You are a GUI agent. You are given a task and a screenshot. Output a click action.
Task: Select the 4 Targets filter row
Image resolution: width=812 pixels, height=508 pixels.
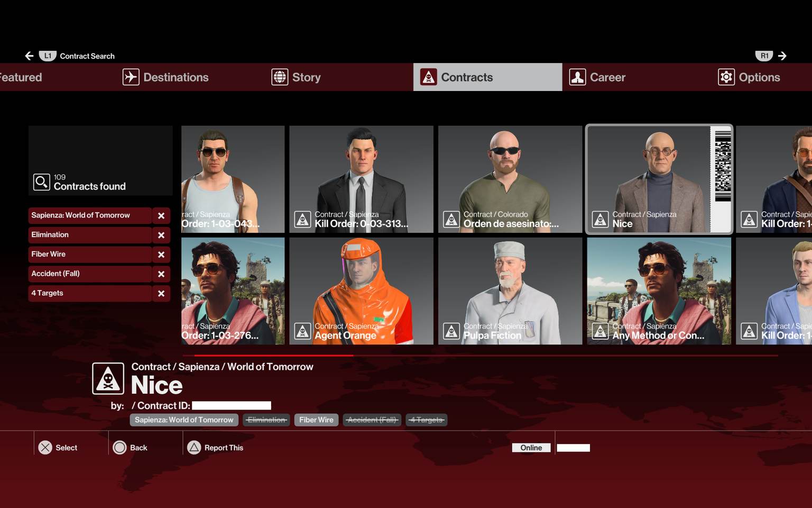point(90,294)
